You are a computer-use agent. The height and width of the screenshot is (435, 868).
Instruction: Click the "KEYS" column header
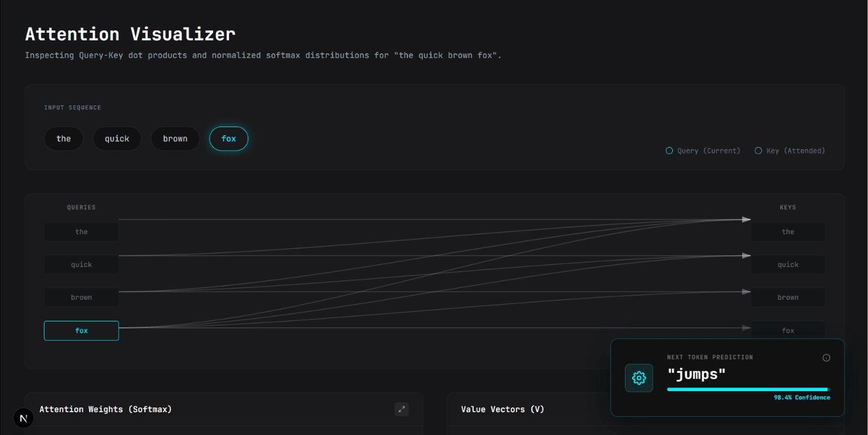788,207
